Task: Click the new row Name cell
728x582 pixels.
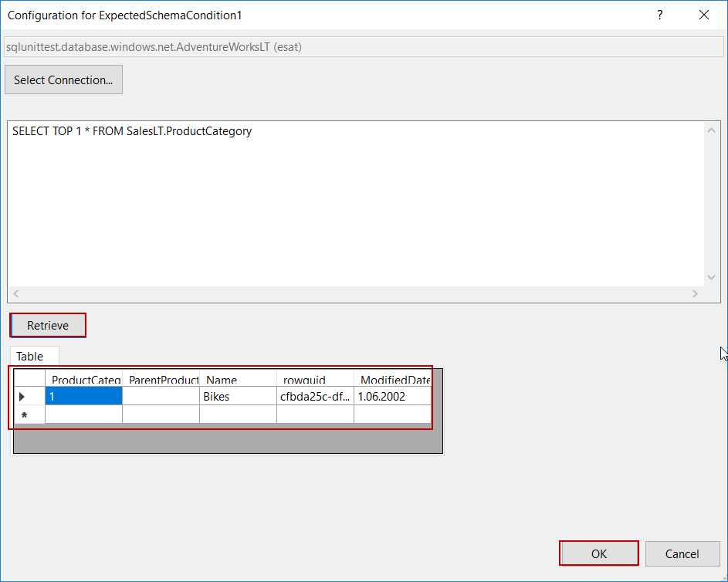Action: 239,415
